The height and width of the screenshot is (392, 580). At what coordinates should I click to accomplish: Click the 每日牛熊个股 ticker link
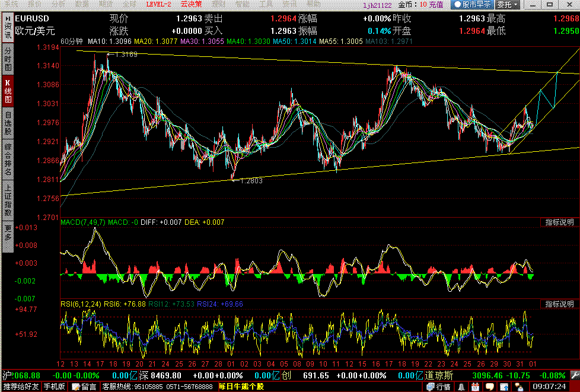[x=241, y=387]
